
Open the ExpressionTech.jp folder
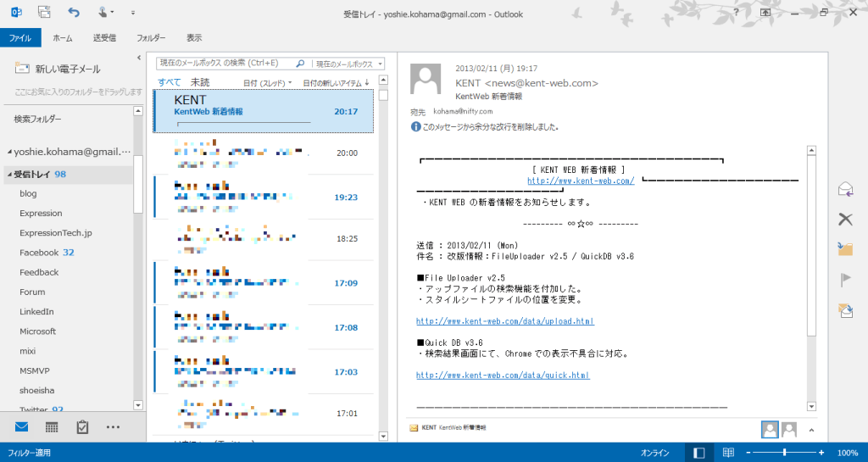56,233
